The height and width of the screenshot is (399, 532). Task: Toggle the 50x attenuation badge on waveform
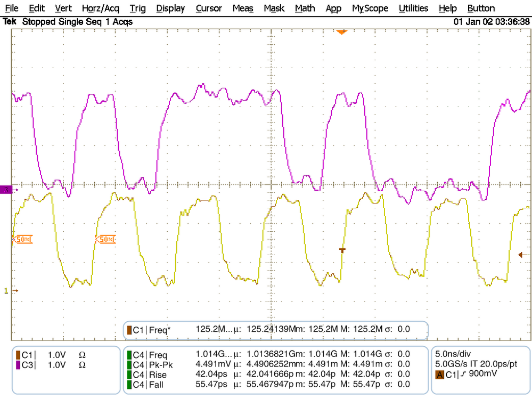click(x=23, y=239)
